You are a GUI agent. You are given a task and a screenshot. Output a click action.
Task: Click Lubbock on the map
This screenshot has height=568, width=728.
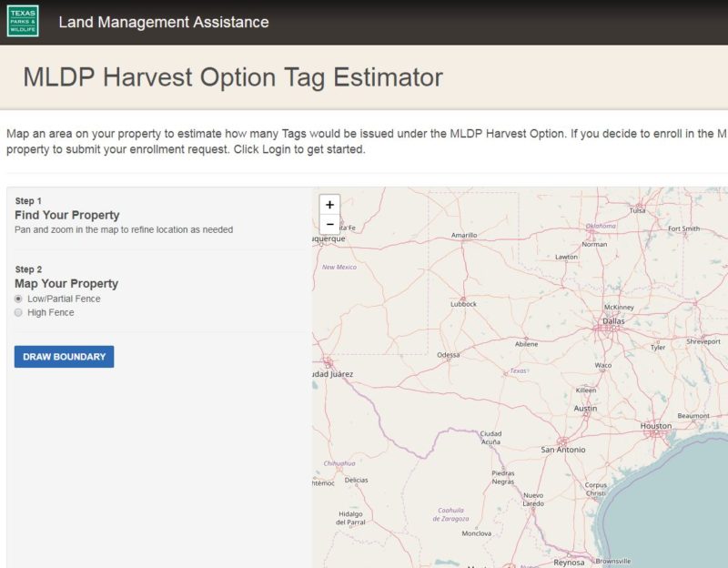(463, 304)
